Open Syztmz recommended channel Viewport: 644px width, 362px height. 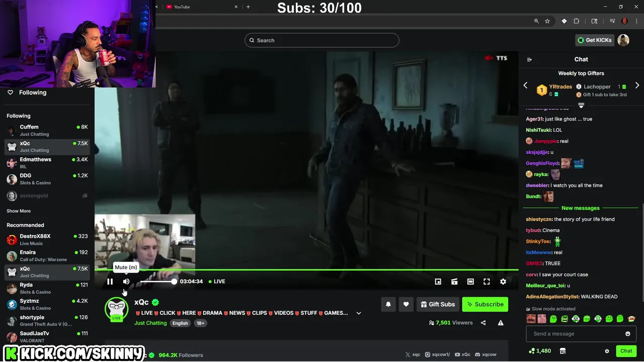click(47, 304)
